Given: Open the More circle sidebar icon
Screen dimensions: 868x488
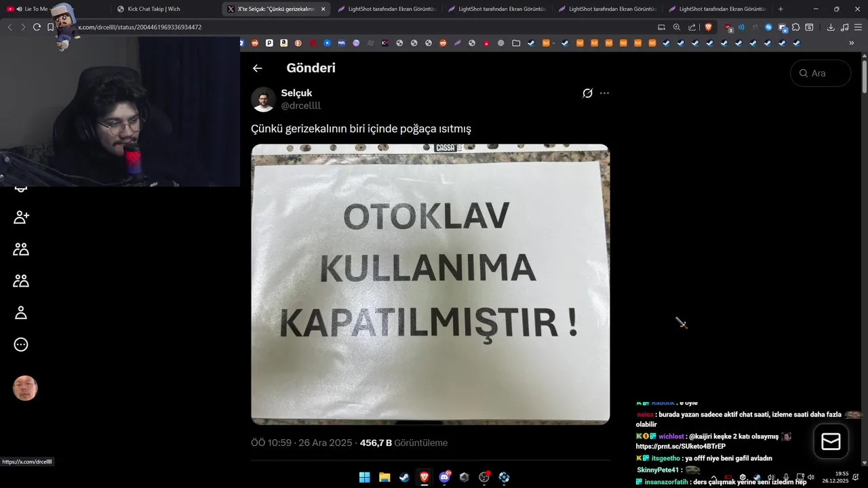Looking at the screenshot, I should [x=21, y=344].
